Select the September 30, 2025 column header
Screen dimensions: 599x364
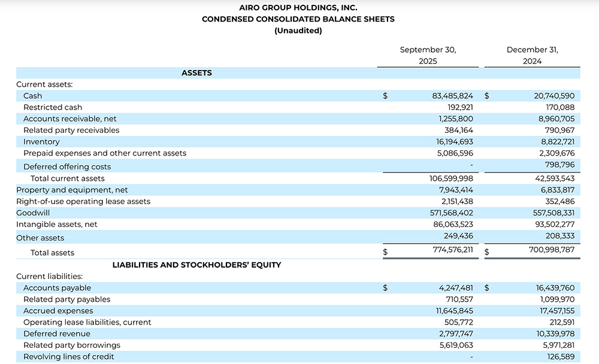[x=428, y=56]
